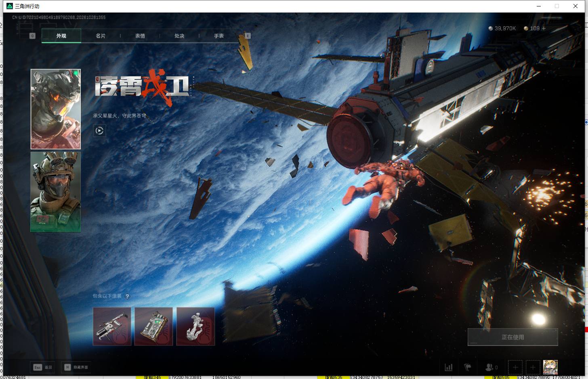588x379 pixels.
Task: Click the 39,970K currency coin icon
Action: point(490,28)
